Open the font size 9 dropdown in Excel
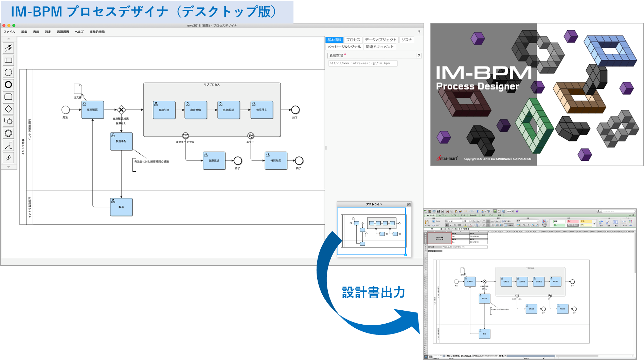644x360 pixels. pyautogui.click(x=470, y=221)
